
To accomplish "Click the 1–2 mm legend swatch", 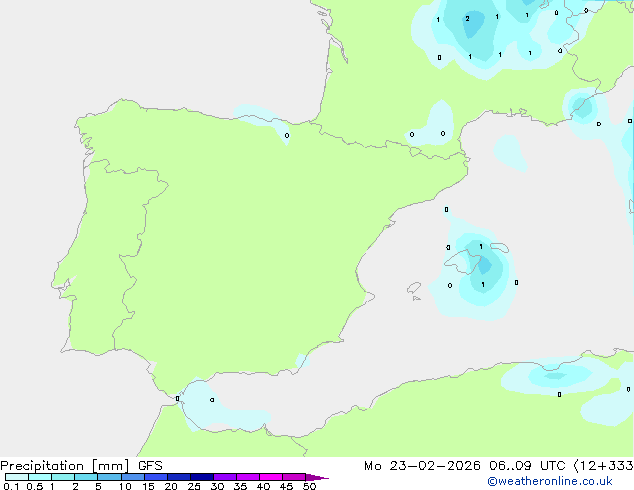I will pos(63,477).
